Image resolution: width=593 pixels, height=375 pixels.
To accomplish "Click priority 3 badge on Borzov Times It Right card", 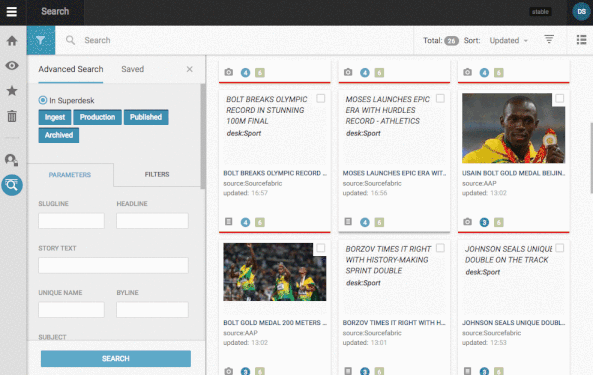I will [365, 371].
